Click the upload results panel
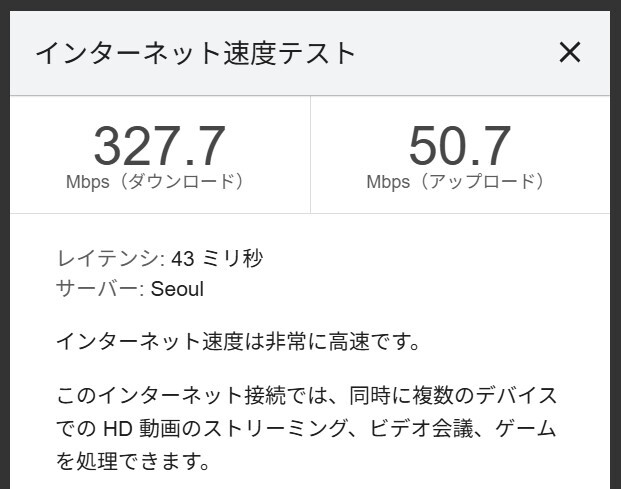This screenshot has width=621, height=489. (x=460, y=155)
